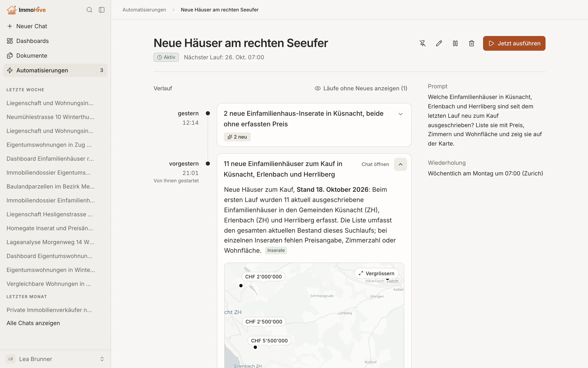Open Dokumente section
The width and height of the screenshot is (588, 368).
click(55, 55)
